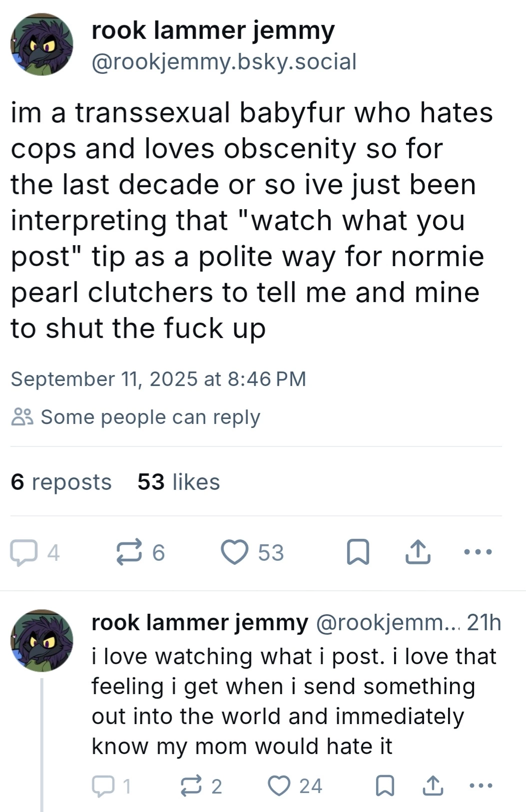Like the main post
The height and width of the screenshot is (812, 526).
pos(235,553)
